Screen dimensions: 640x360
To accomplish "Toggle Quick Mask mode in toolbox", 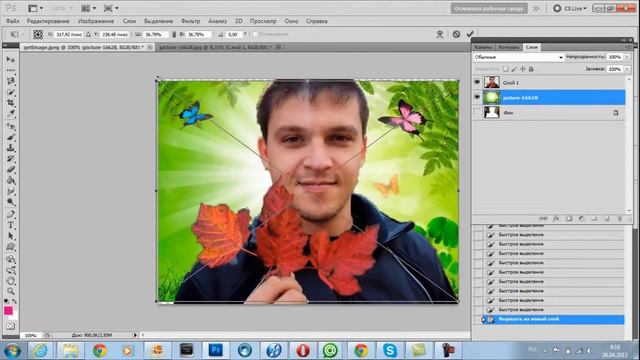I will [11, 326].
